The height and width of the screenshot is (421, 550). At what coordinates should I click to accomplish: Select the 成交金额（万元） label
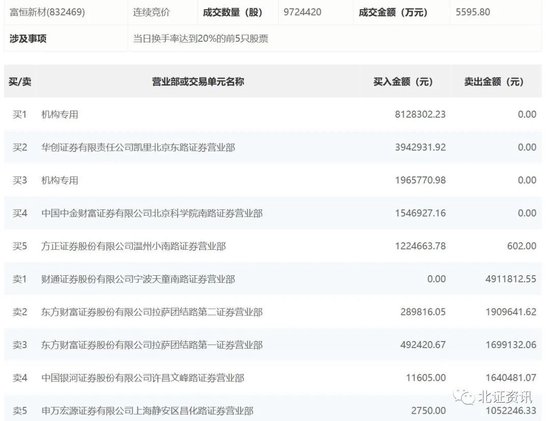(393, 12)
